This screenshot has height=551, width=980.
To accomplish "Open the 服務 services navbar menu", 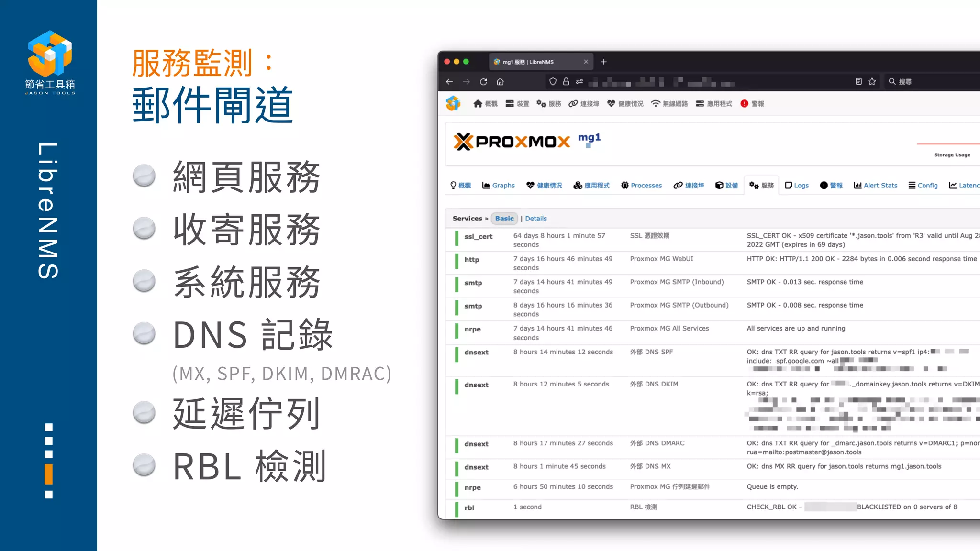I will [549, 104].
